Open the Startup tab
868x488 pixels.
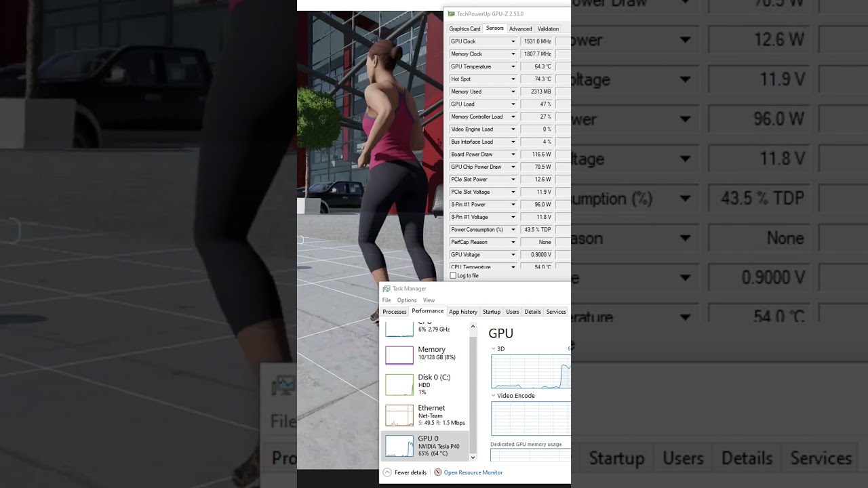tap(492, 312)
